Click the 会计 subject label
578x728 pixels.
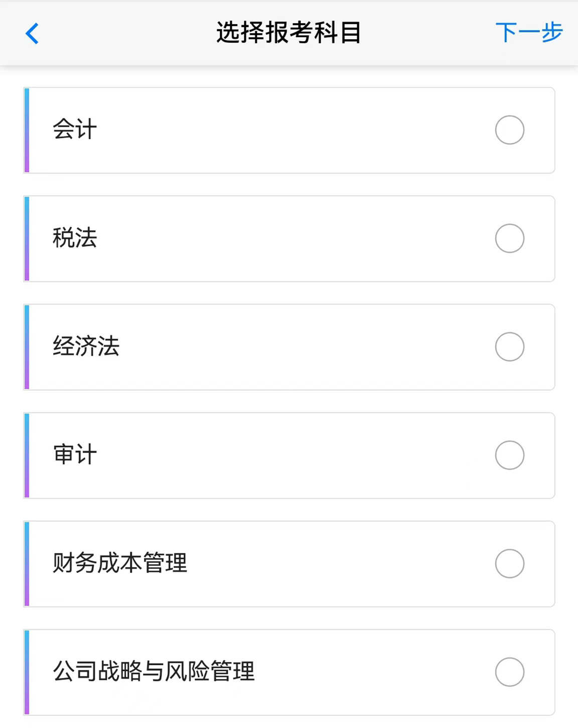[75, 129]
